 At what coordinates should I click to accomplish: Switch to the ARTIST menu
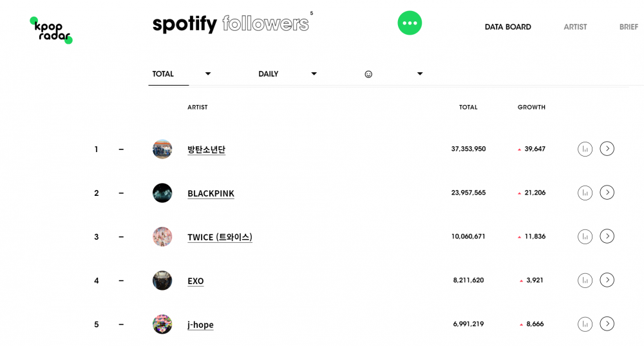[575, 27]
